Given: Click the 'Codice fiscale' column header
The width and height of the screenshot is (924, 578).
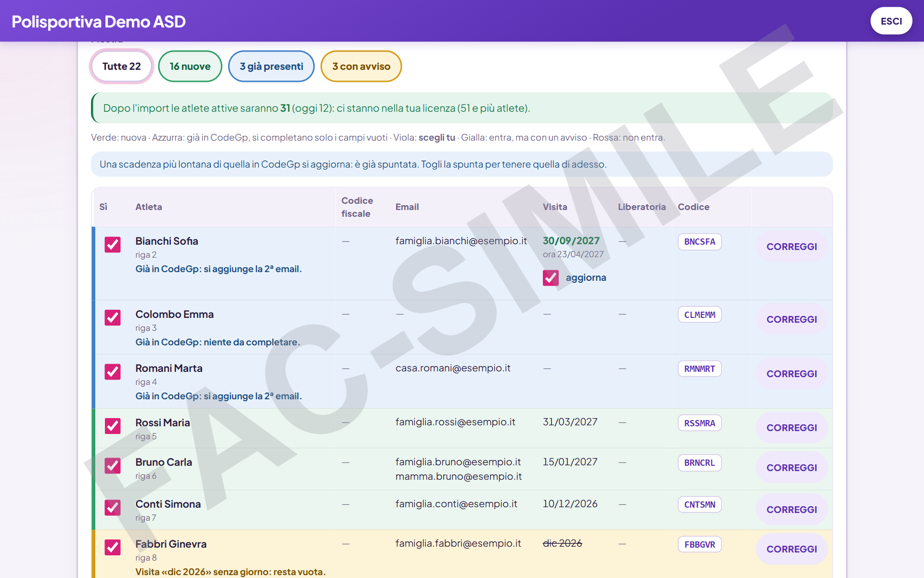Looking at the screenshot, I should click(x=357, y=207).
